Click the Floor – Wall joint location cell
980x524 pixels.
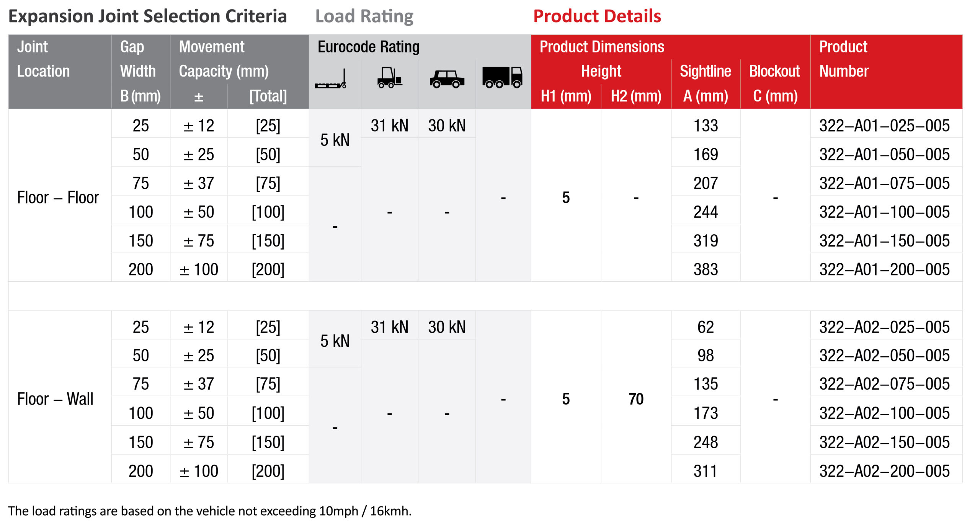55,399
